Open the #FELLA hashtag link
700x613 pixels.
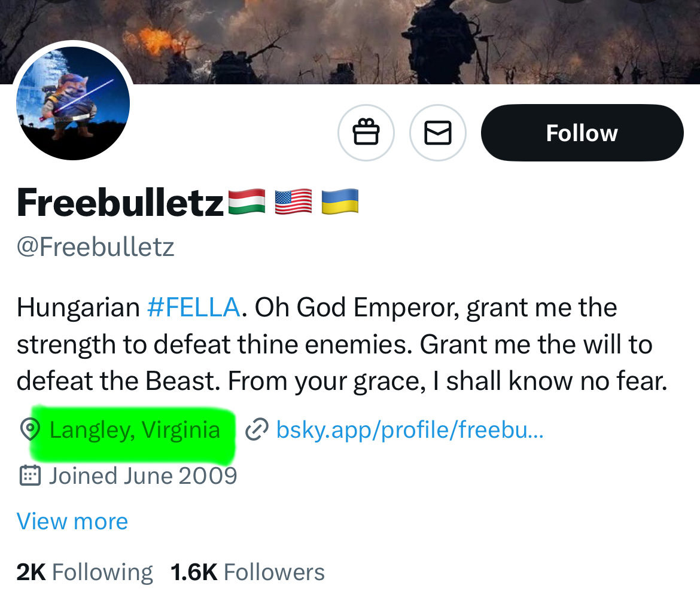[193, 307]
